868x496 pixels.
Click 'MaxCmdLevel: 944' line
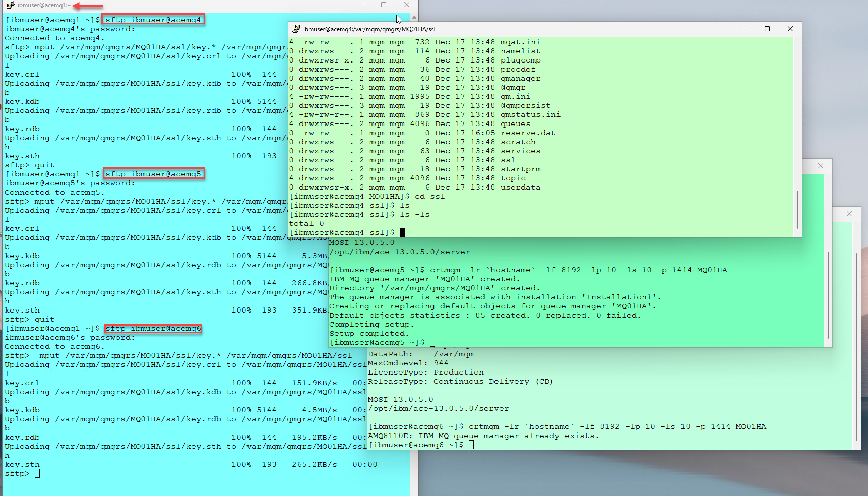pyautogui.click(x=408, y=363)
